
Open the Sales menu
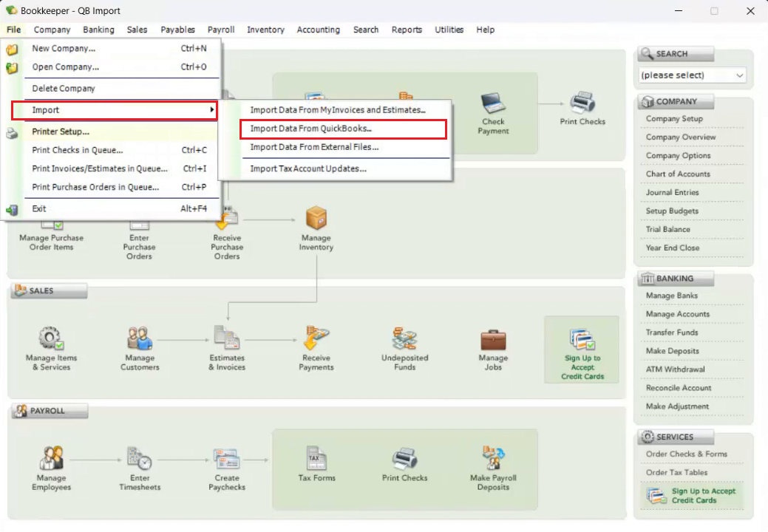pyautogui.click(x=137, y=30)
